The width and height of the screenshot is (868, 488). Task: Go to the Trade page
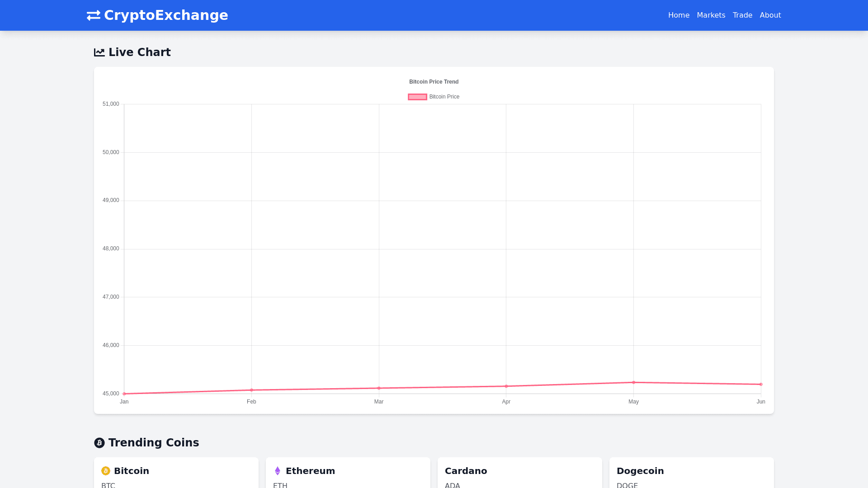pos(742,15)
